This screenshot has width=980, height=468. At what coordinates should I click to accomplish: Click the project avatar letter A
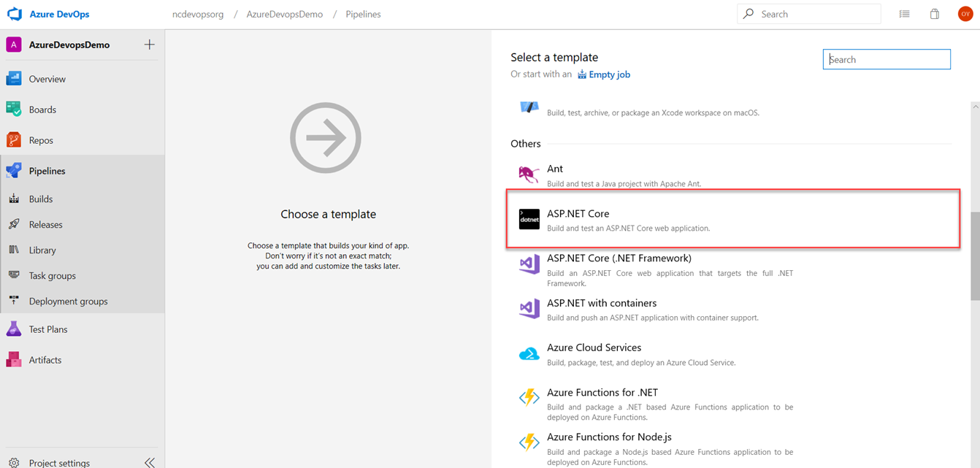[x=14, y=45]
